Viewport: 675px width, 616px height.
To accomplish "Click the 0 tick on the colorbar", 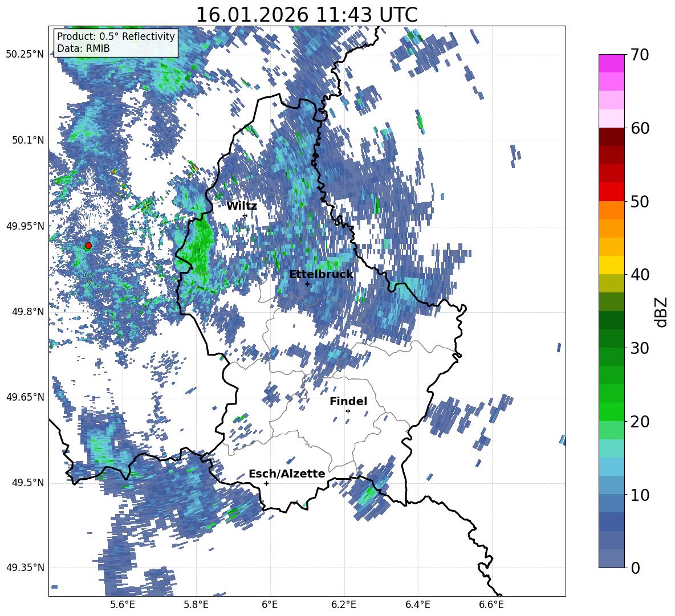I will point(635,568).
